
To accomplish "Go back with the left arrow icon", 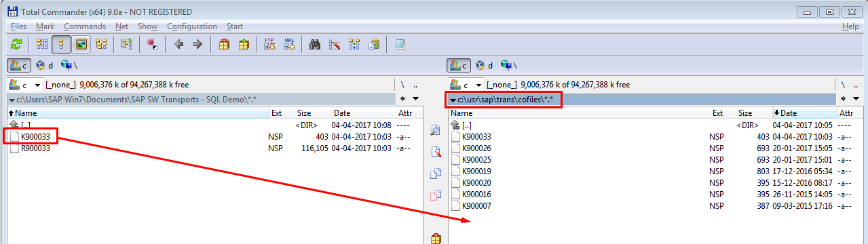I will 178,44.
